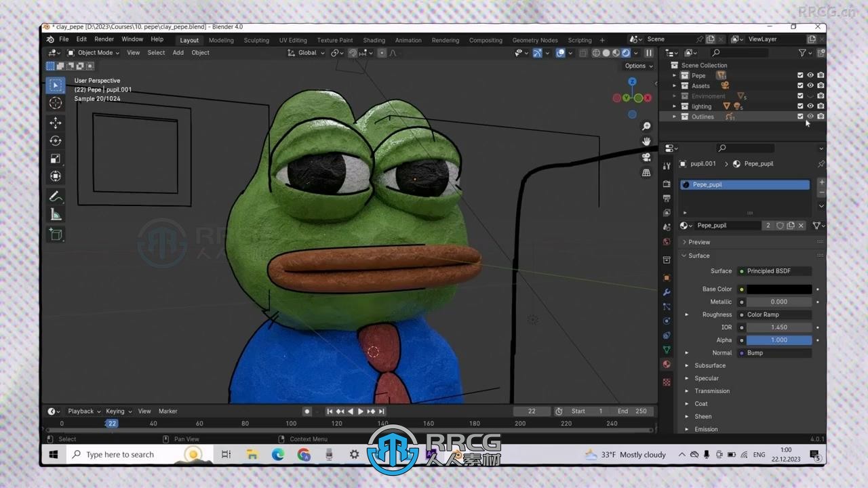The width and height of the screenshot is (868, 488).
Task: Toggle the pin icon in properties header
Action: (821, 164)
